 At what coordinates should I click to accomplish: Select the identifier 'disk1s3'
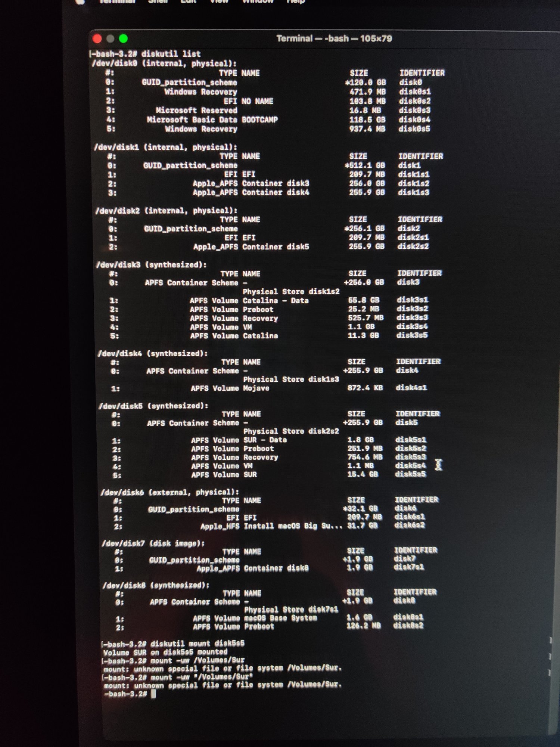point(414,192)
